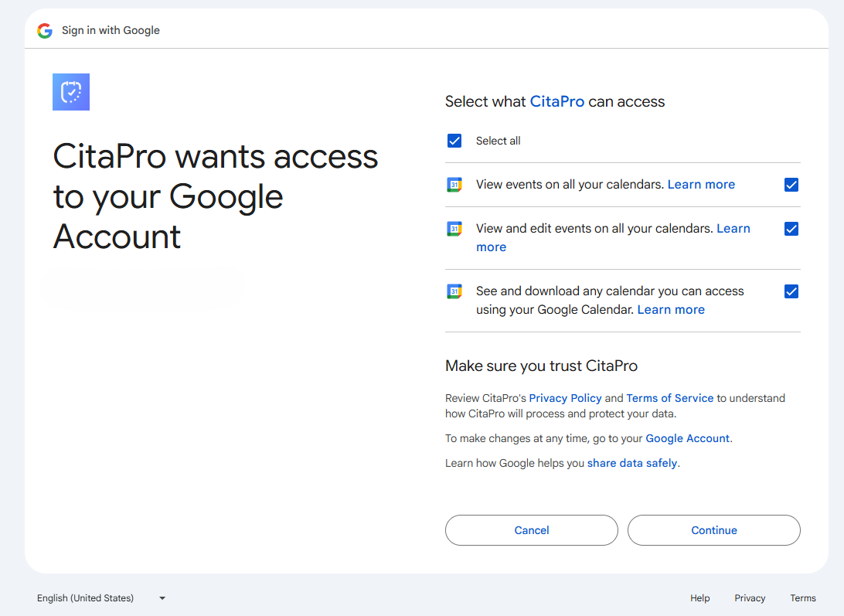Open the CitaPro link in heading
The height and width of the screenshot is (616, 844).
pos(557,102)
